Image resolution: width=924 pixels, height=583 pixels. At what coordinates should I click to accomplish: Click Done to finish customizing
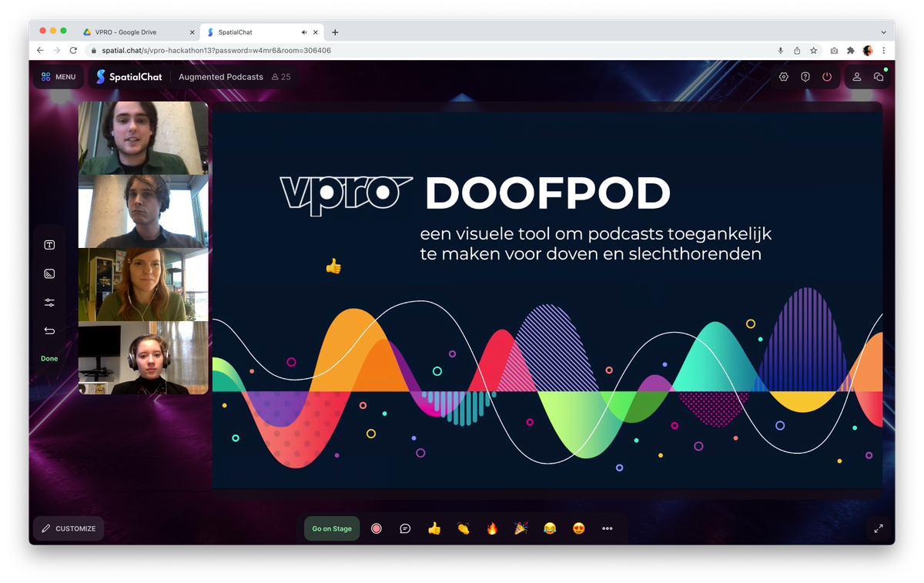(x=49, y=359)
